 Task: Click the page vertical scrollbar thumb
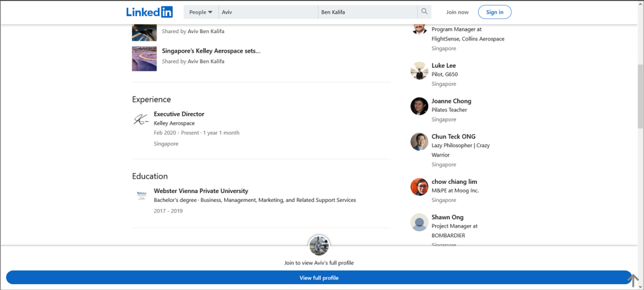click(x=641, y=97)
